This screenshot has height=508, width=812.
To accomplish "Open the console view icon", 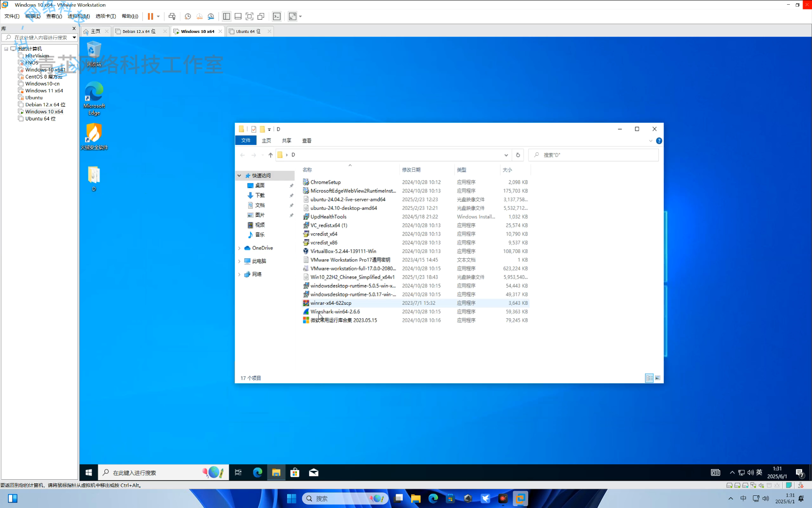I will [277, 16].
